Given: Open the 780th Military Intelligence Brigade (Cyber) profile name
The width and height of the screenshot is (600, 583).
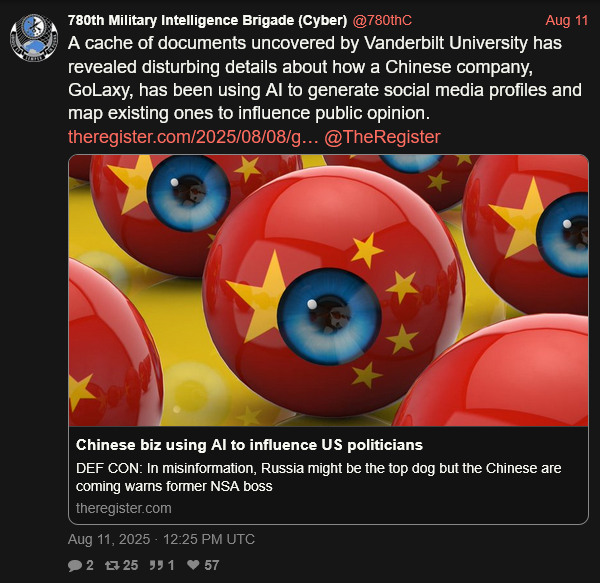Looking at the screenshot, I should pyautogui.click(x=207, y=20).
